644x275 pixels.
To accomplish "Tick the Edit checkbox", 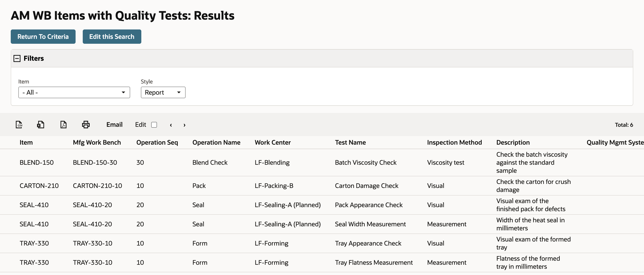I will (154, 125).
